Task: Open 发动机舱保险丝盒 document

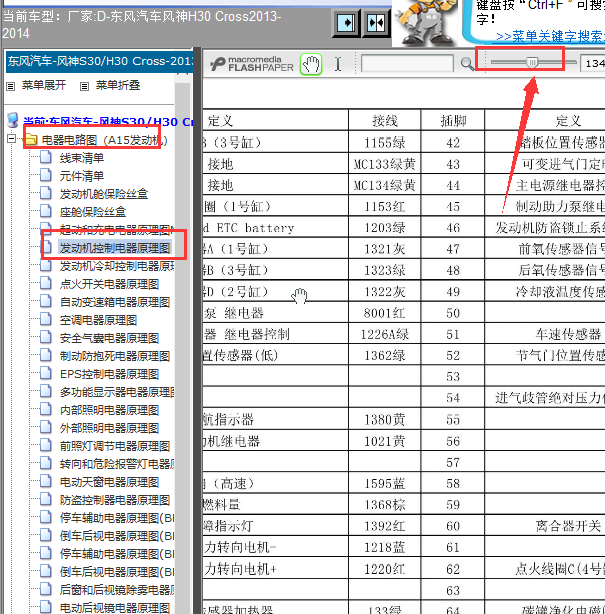Action: [103, 194]
